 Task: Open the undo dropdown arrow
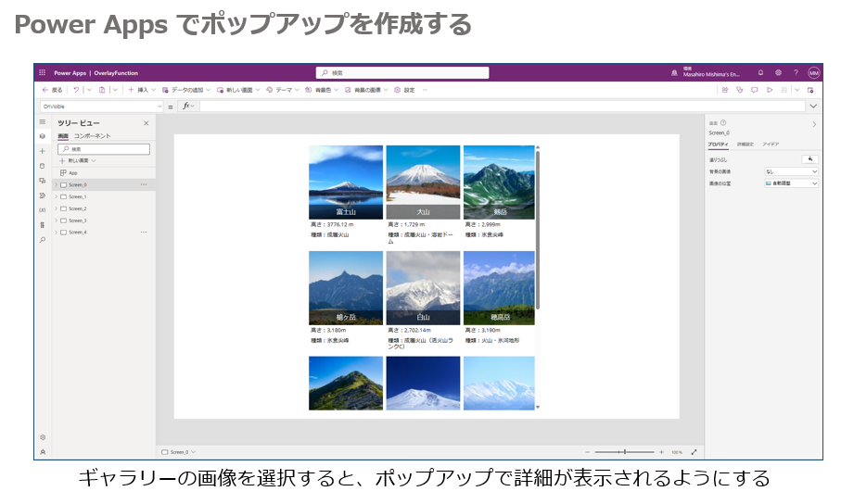click(89, 90)
